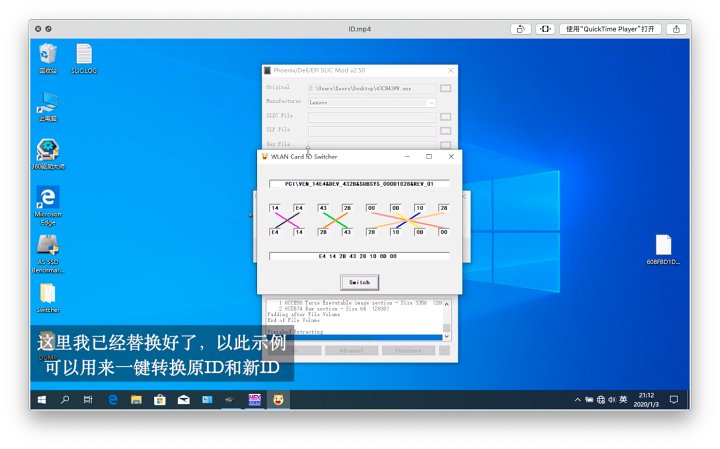Click the Original file path field
720x449 pixels.
click(x=372, y=88)
